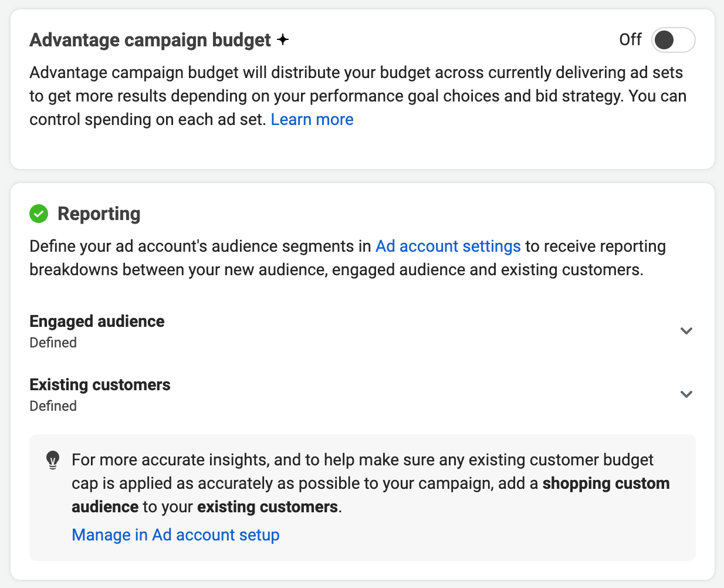Click the Reporting section heading
Viewport: 724px width, 588px height.
point(99,214)
